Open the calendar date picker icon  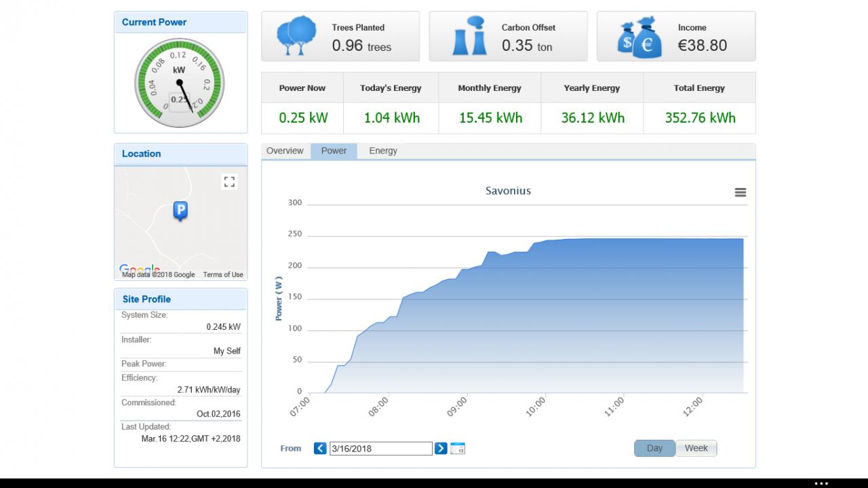click(x=458, y=448)
